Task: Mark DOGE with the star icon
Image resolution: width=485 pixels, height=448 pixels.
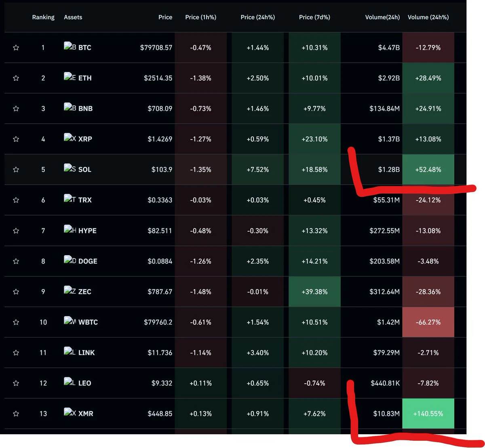Action: click(x=16, y=261)
